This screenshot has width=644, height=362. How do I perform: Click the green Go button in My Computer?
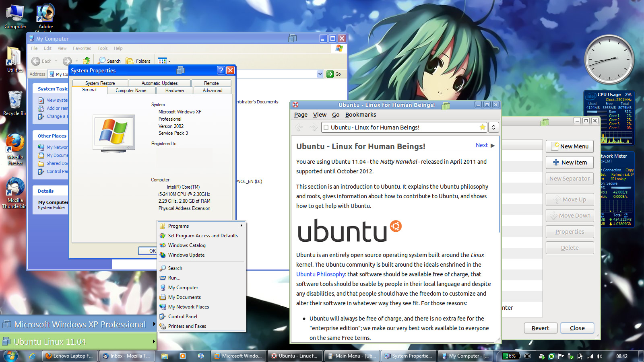click(334, 74)
